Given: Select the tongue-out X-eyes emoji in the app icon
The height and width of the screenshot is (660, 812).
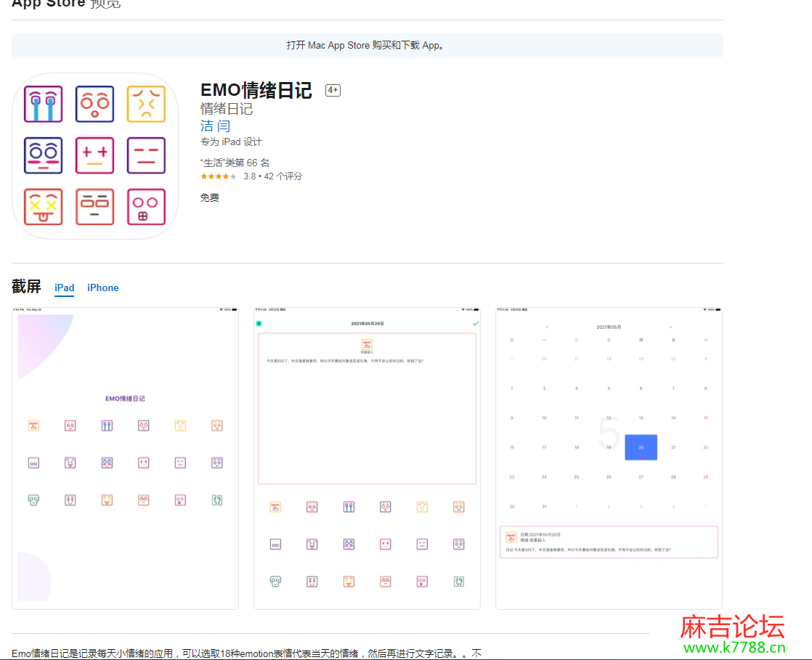Looking at the screenshot, I should (44, 206).
